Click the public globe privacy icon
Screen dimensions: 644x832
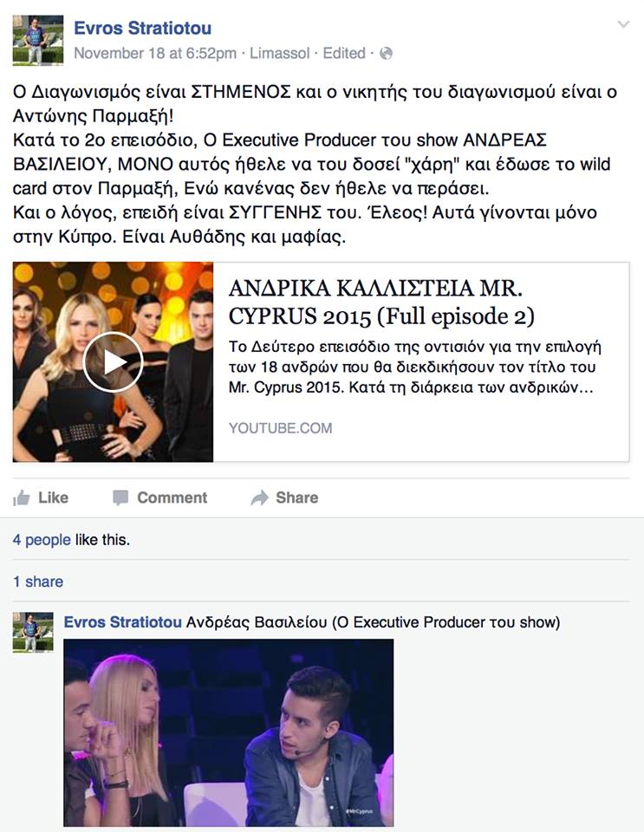(x=387, y=54)
